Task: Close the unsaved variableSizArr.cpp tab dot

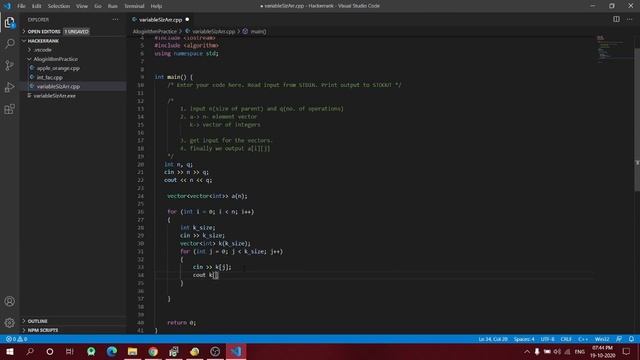Action: [187, 19]
